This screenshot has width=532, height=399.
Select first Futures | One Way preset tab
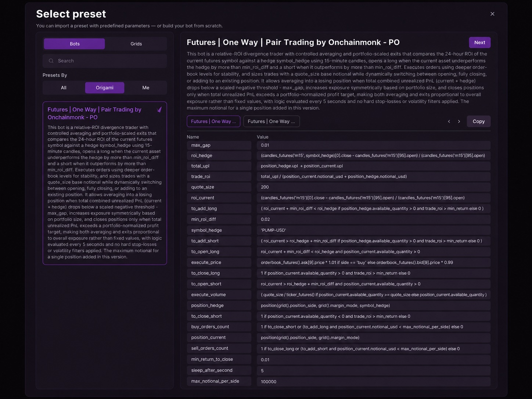click(213, 122)
